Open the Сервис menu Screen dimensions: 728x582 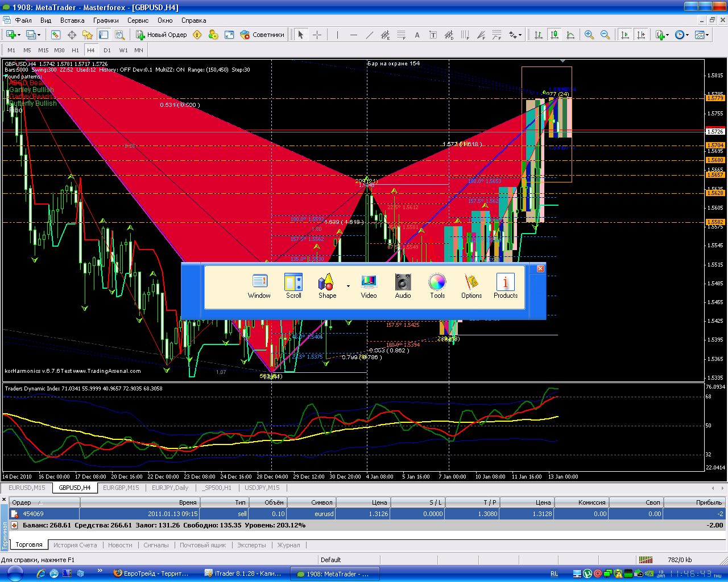(138, 20)
